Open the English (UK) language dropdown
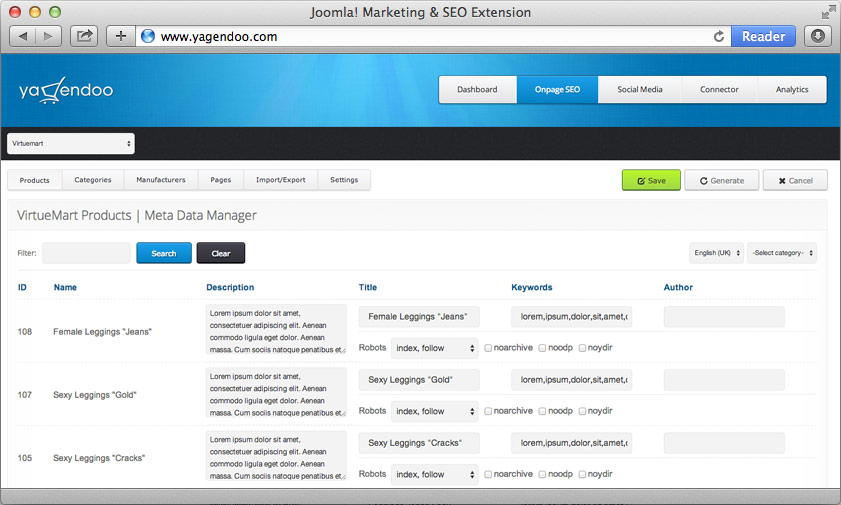 (x=717, y=253)
